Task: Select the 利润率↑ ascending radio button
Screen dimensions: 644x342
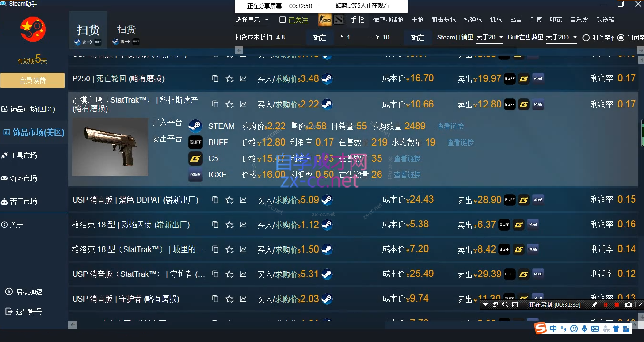Action: 586,38
